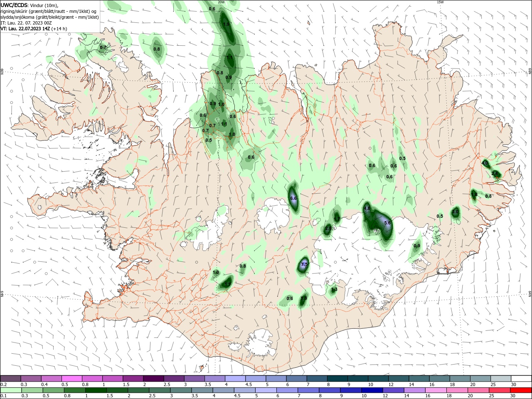Click the upper legend label 1.5
Viewport: 532px width, 399px height.
point(126,384)
